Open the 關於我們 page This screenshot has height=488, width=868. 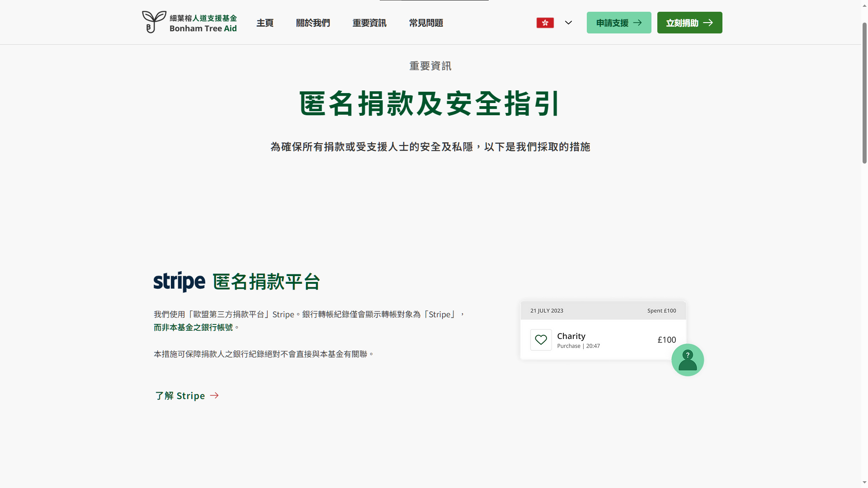(x=313, y=23)
